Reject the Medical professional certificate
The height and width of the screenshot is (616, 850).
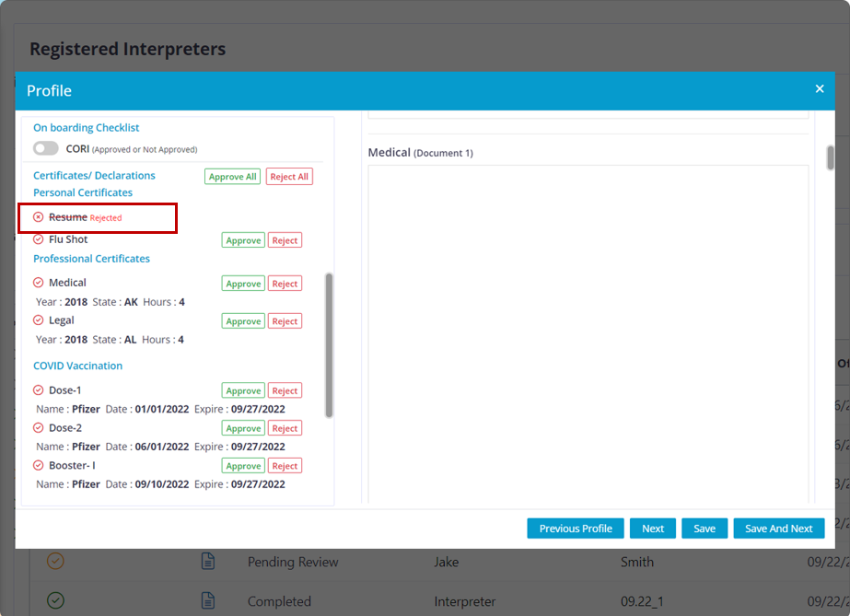click(x=285, y=284)
